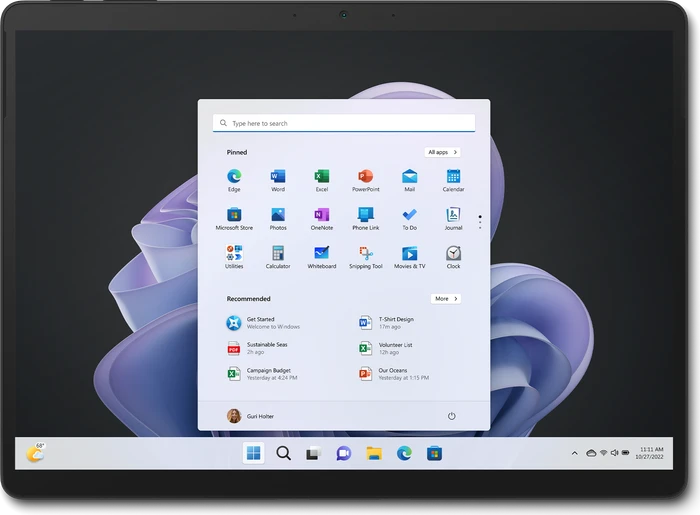Open taskbar Search magnifier
The height and width of the screenshot is (515, 700).
(283, 453)
